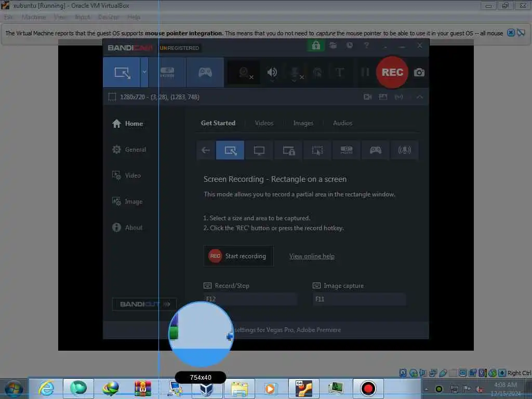Click the image status icon in the status row
Screen dimensions: 532x399
[383, 97]
